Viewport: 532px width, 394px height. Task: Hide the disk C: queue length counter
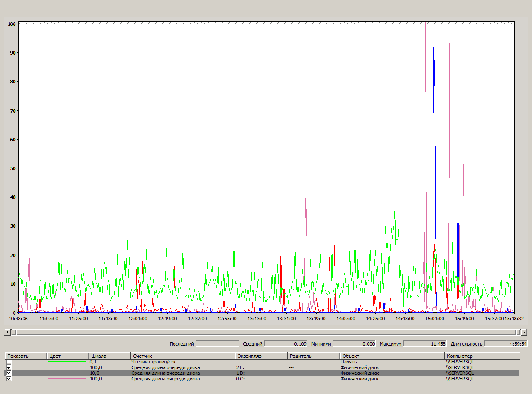tap(9, 379)
